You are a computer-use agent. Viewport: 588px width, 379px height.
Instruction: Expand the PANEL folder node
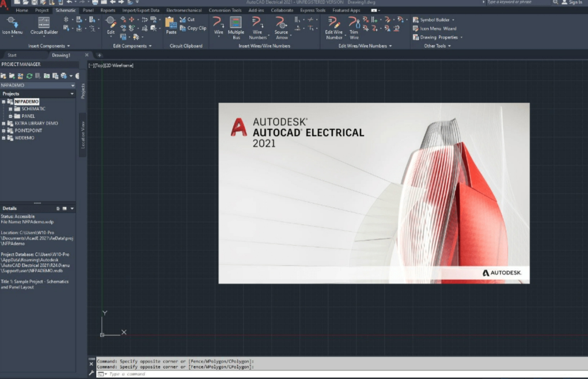click(10, 116)
